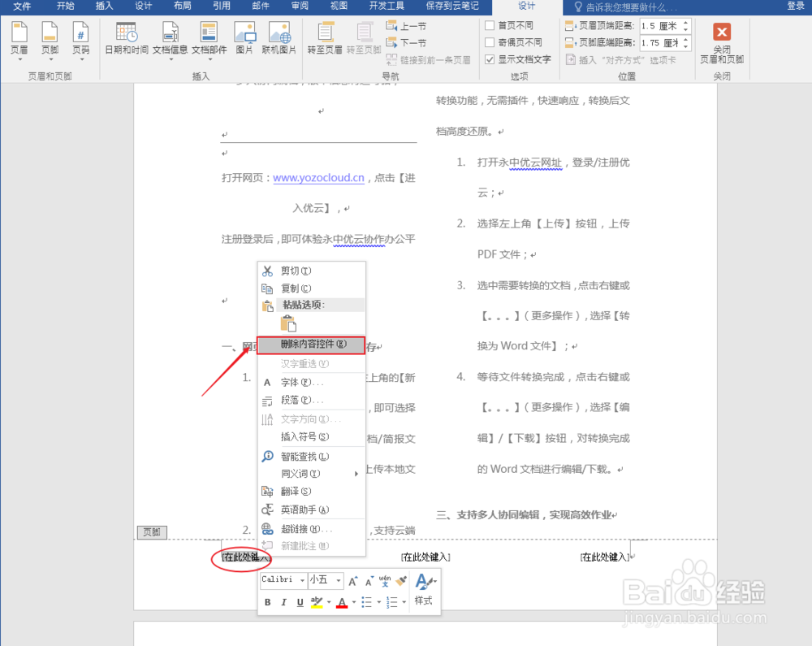Open www.yozocloud.cn hyperlink

tap(318, 178)
